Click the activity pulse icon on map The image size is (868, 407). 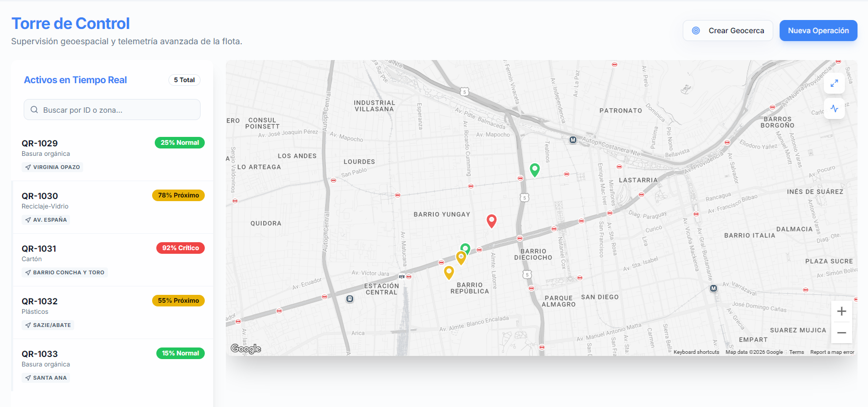pyautogui.click(x=834, y=108)
